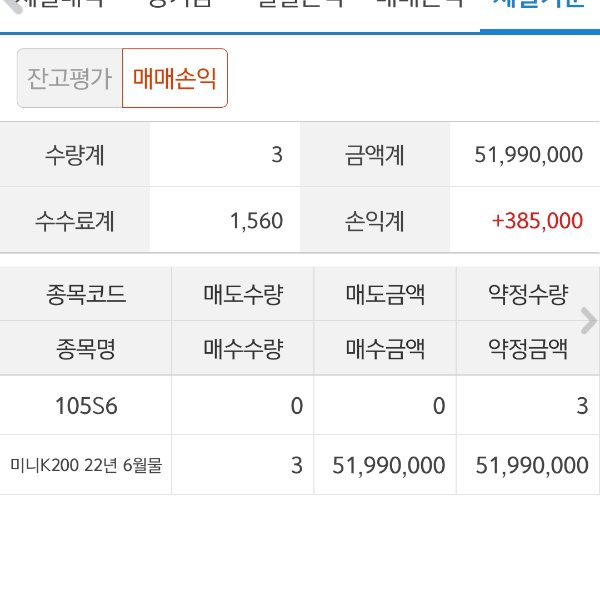This screenshot has width=600, height=600.
Task: Open the blue underlined tab at top right
Action: pos(540,8)
